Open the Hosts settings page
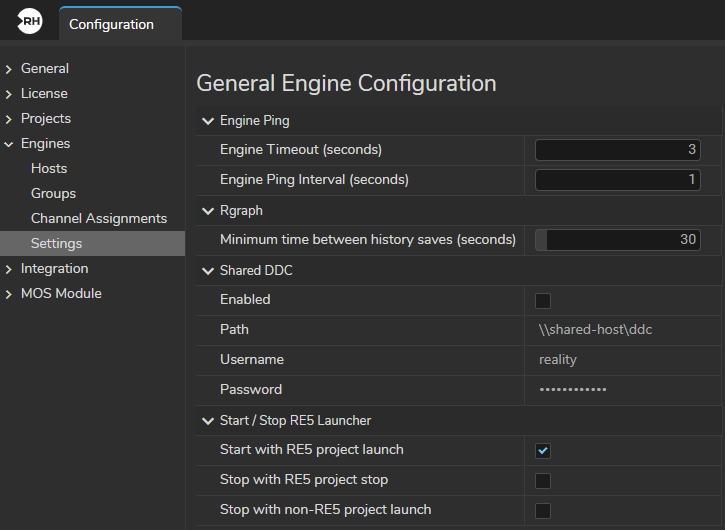Screen dimensions: 725x530 49,168
